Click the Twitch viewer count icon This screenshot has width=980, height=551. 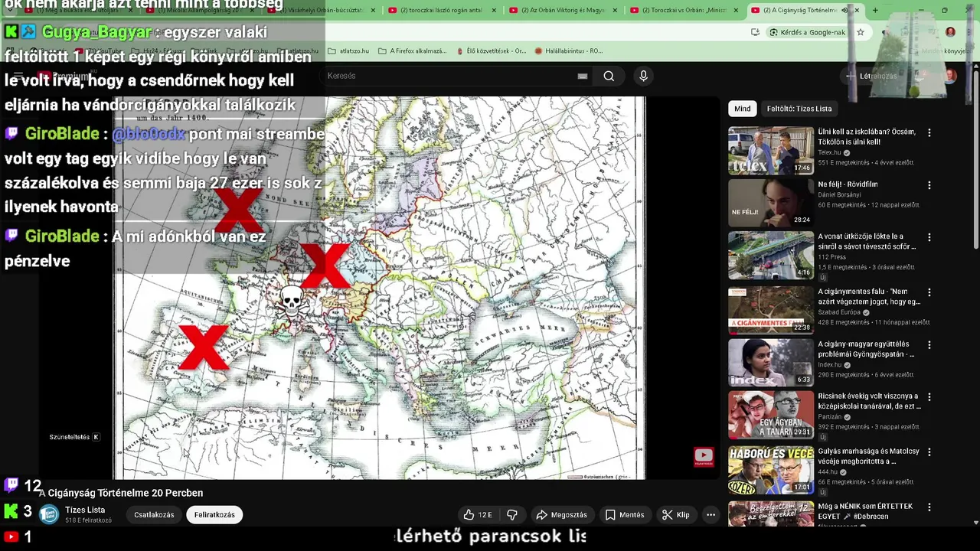coord(11,484)
